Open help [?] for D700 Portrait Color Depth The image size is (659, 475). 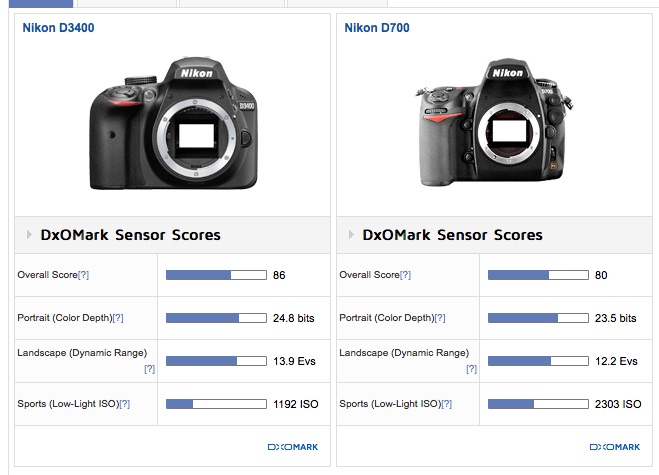(x=440, y=318)
